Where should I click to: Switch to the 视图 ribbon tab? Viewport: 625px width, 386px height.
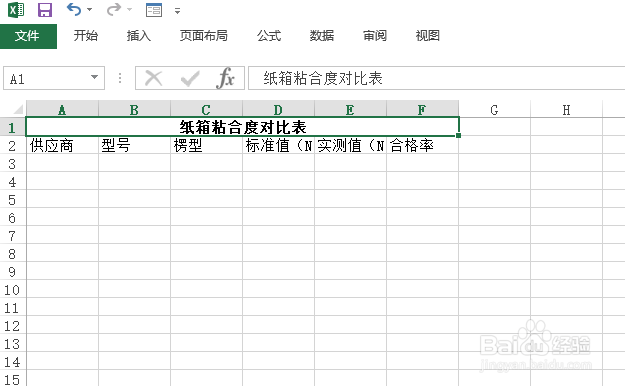[x=428, y=36]
